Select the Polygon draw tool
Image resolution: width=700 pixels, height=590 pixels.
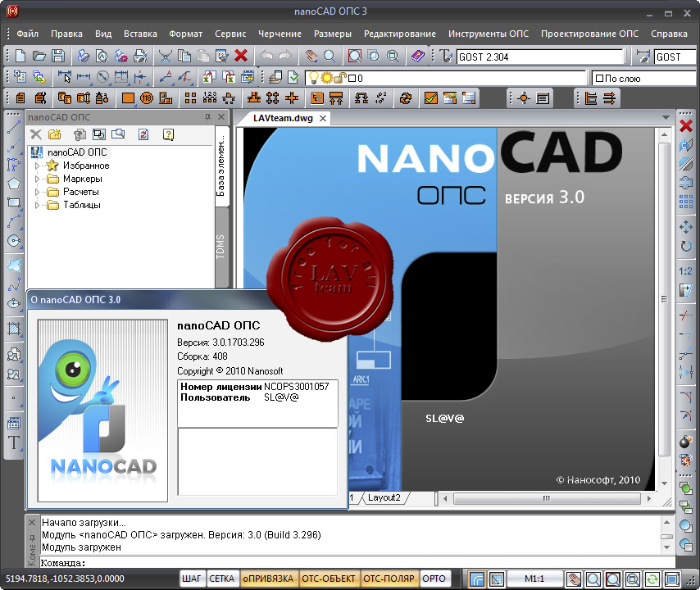14,184
